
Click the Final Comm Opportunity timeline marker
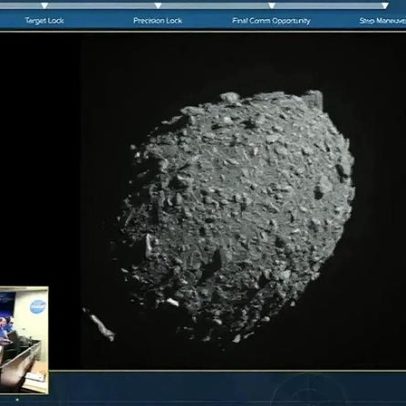point(272,6)
